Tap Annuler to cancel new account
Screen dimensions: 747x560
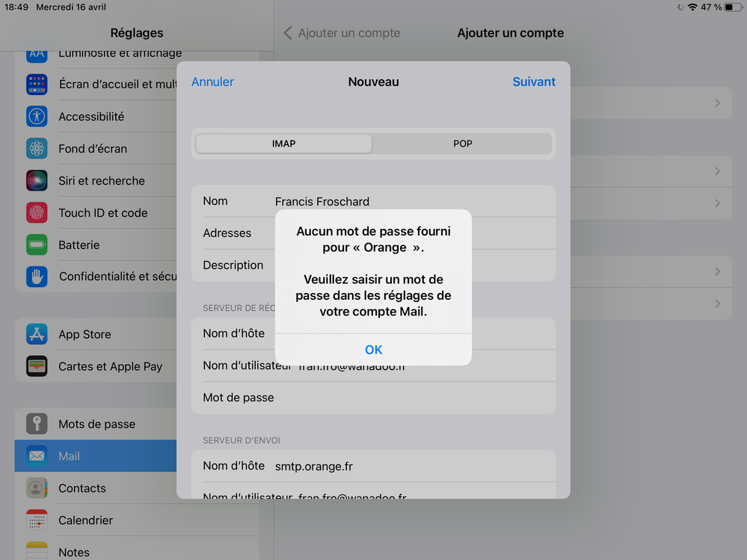coord(212,81)
